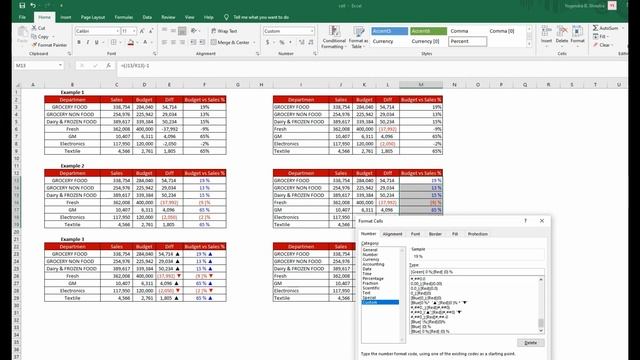
Task: Select Percentage in the Category list
Action: [373, 278]
